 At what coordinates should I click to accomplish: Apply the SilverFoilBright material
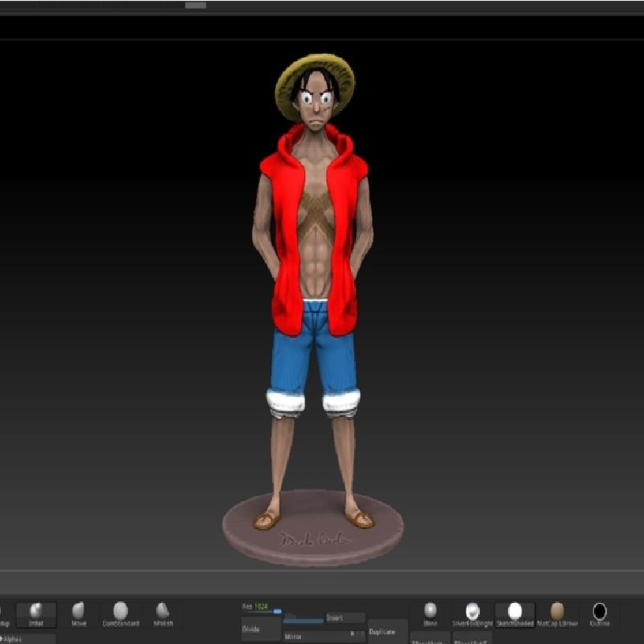pyautogui.click(x=473, y=614)
